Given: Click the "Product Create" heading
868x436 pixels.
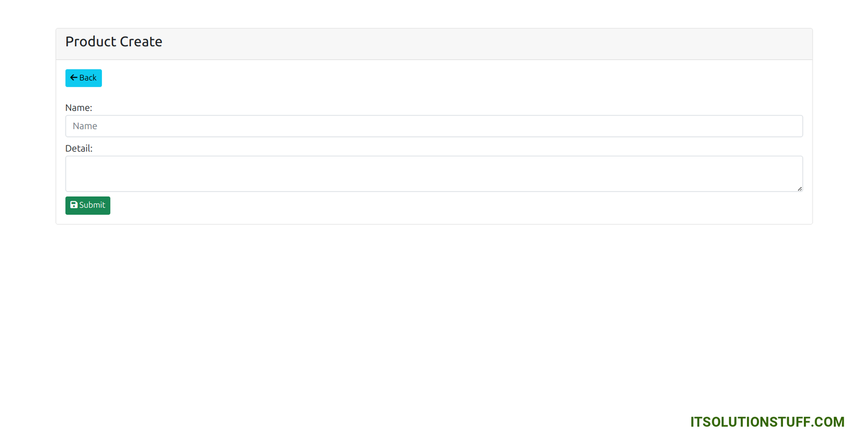Looking at the screenshot, I should (x=114, y=42).
